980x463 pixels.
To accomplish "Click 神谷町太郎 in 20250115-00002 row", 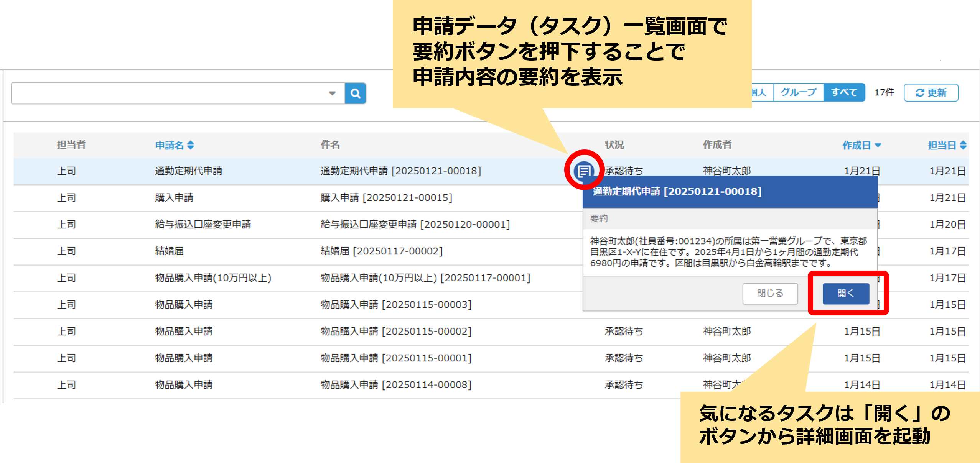I will coord(726,332).
